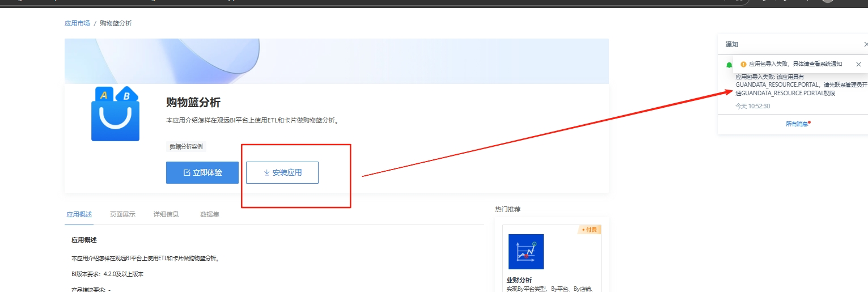The width and height of the screenshot is (868, 292).
Task: Click the notification timestamp 今天 10:52:30
Action: coord(752,106)
